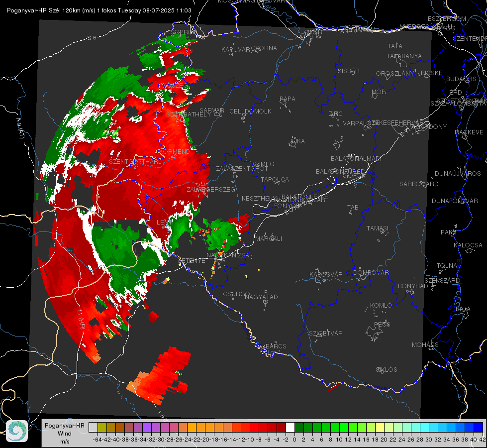This screenshot has width=487, height=448.
Task: Click the CSORNA city label
Action: tap(264, 48)
